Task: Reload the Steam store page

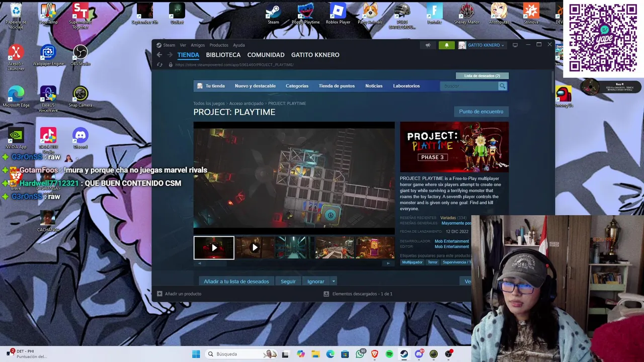Action: (x=159, y=65)
